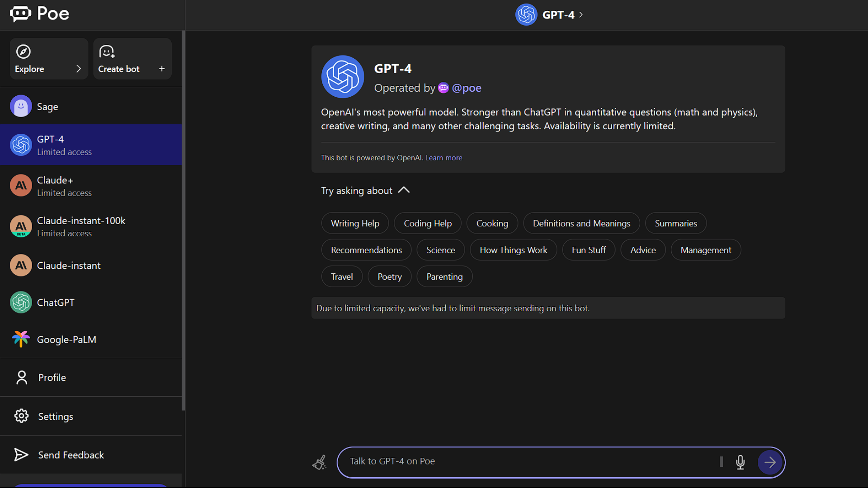Viewport: 868px width, 488px height.
Task: Open GPT-4 header bot details chevron
Action: click(581, 14)
